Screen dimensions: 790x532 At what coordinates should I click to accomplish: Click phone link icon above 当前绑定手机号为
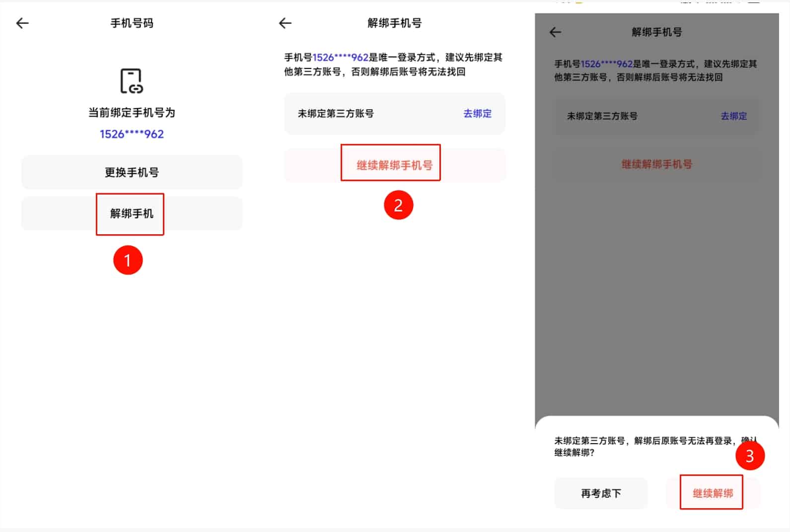click(132, 81)
